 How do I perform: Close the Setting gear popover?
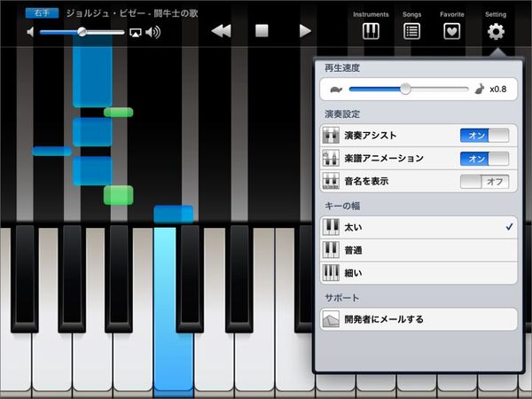pos(496,32)
